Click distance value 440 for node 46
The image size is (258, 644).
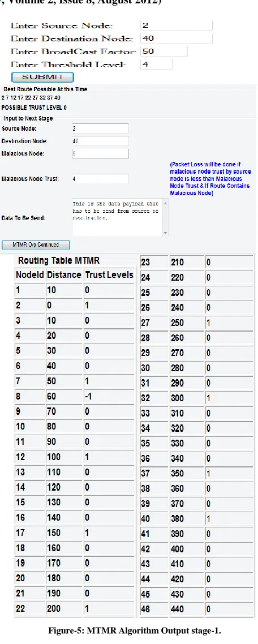coord(178,610)
